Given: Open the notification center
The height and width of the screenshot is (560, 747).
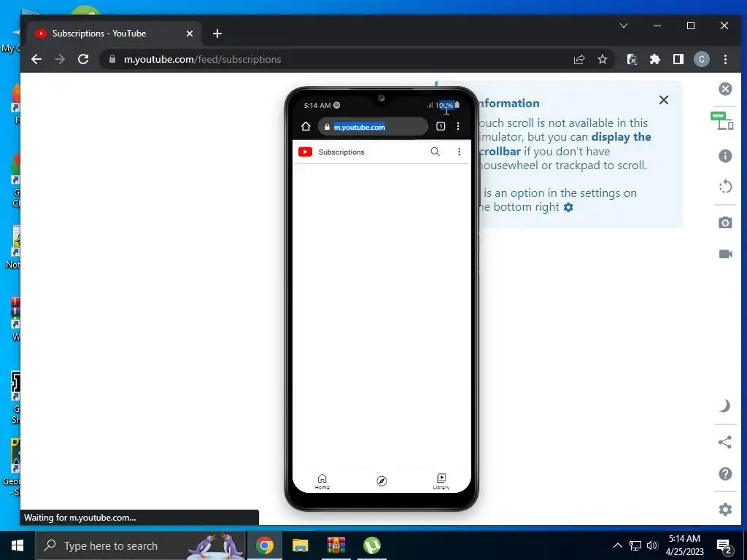Looking at the screenshot, I should click(724, 546).
